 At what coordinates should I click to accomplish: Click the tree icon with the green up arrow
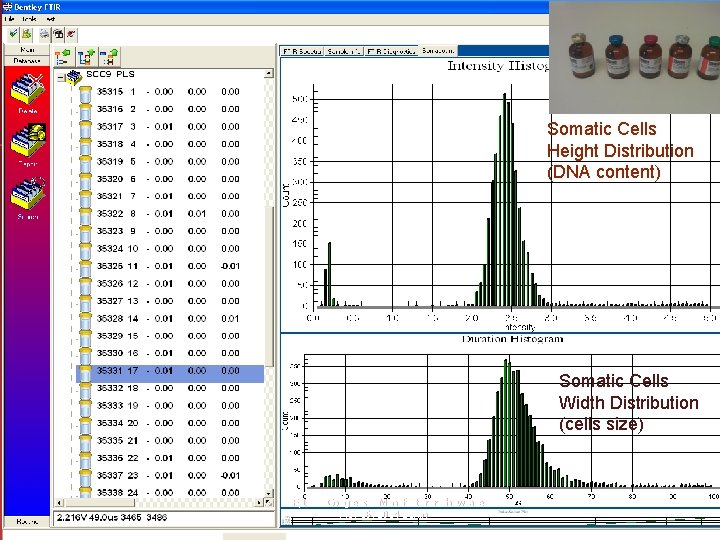[x=109, y=57]
